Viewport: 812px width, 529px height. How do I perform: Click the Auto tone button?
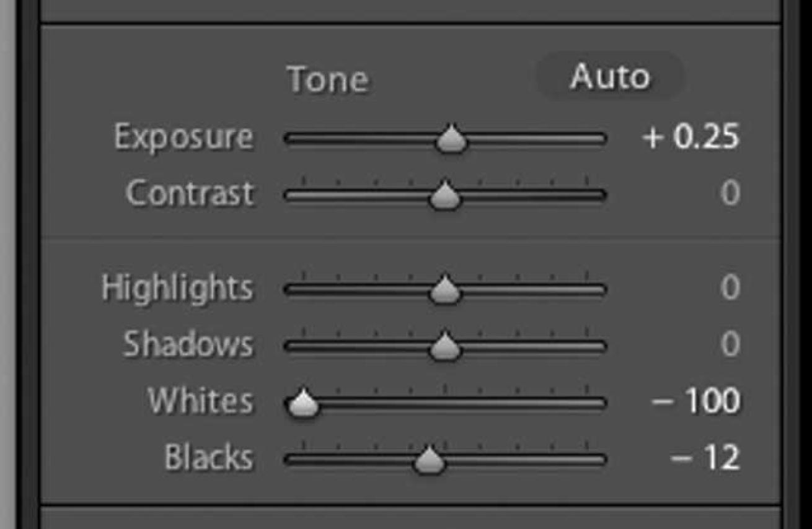click(610, 77)
